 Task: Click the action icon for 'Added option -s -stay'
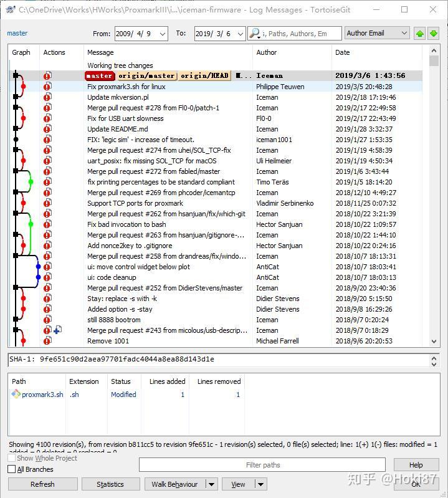pos(47,309)
